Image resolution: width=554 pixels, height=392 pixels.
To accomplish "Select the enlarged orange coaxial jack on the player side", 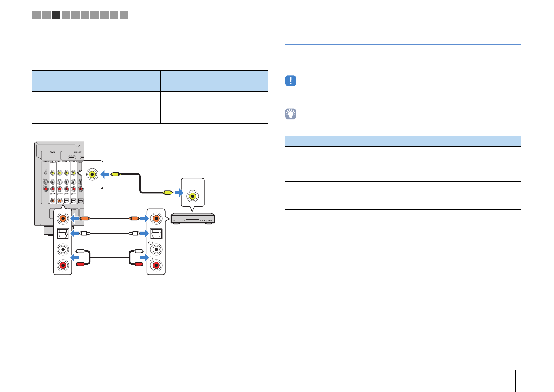I will [x=156, y=219].
